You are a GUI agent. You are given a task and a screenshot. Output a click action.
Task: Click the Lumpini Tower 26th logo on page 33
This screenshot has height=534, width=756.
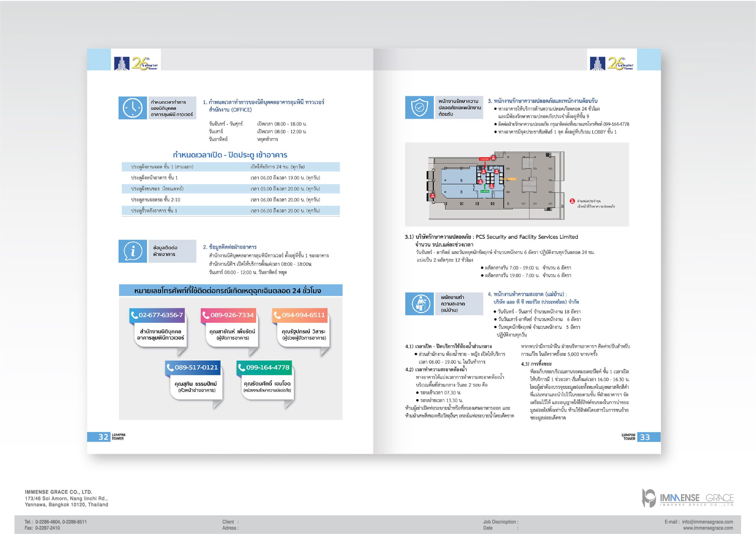pyautogui.click(x=612, y=63)
